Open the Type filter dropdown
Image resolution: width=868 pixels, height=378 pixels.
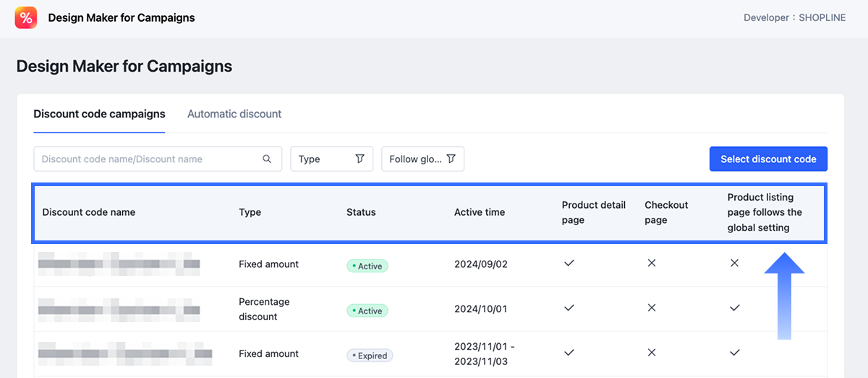(331, 159)
